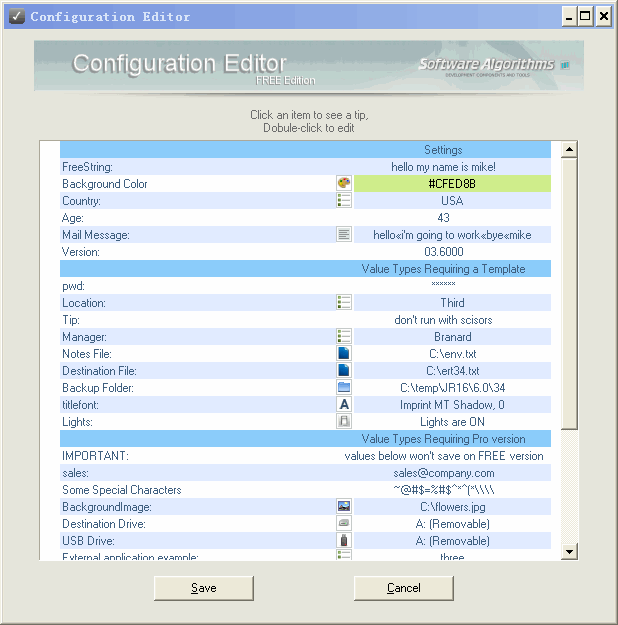Click the special characters value string
Image resolution: width=618 pixels, height=625 pixels.
pyautogui.click(x=443, y=489)
